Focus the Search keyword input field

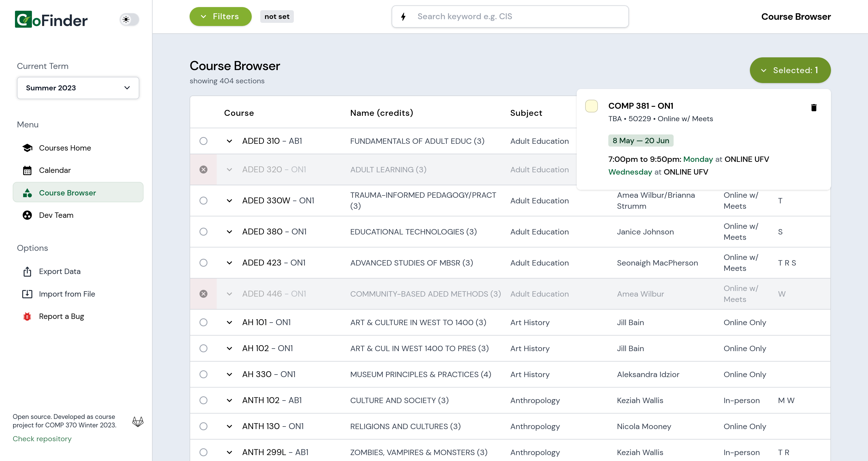[519, 16]
